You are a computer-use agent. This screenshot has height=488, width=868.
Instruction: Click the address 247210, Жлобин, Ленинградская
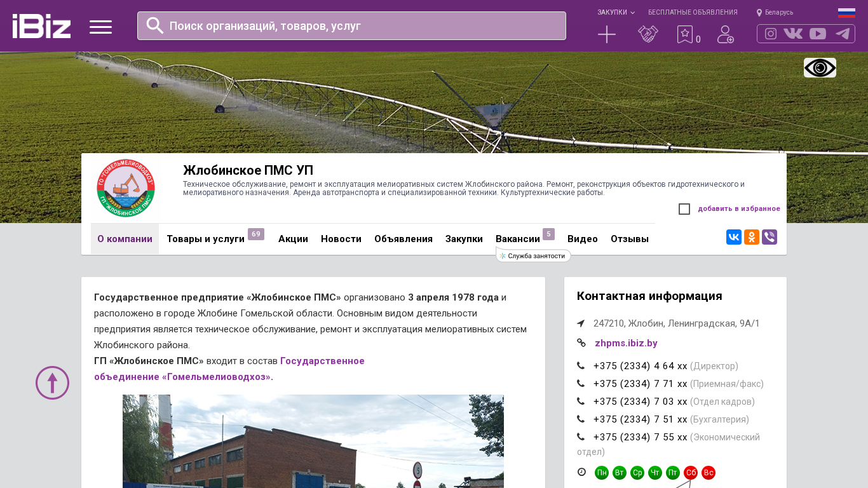tap(677, 323)
